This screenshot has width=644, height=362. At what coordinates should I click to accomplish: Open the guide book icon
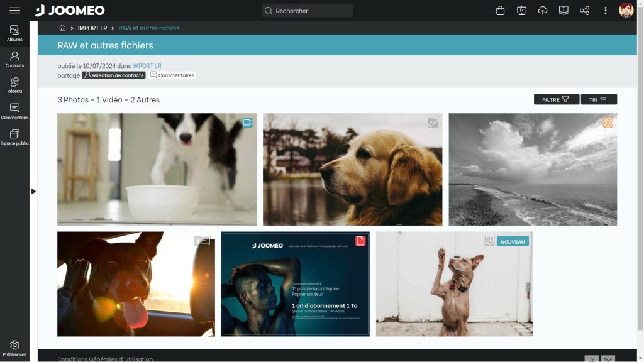(563, 11)
